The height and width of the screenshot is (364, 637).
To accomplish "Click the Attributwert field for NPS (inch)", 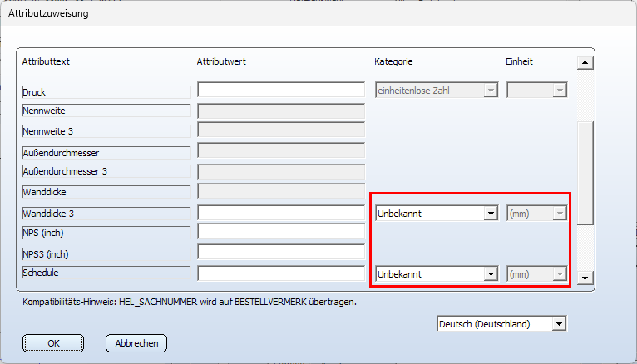I will pyautogui.click(x=281, y=231).
